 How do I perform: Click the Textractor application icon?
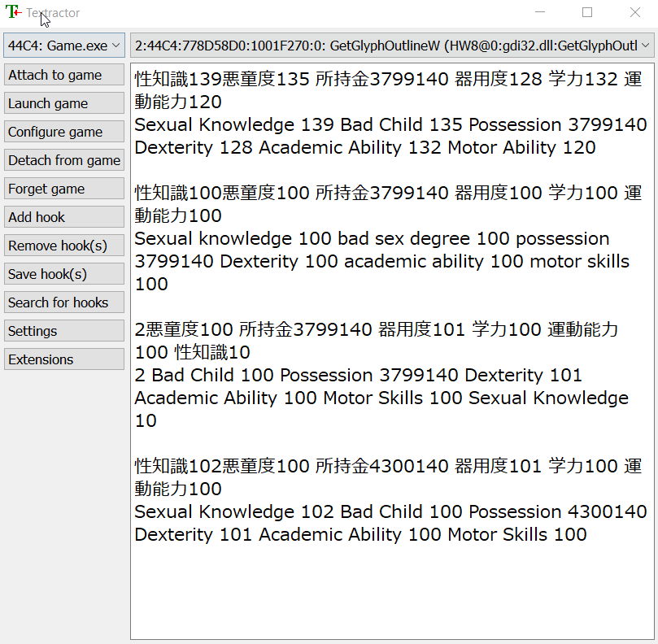pos(11,11)
